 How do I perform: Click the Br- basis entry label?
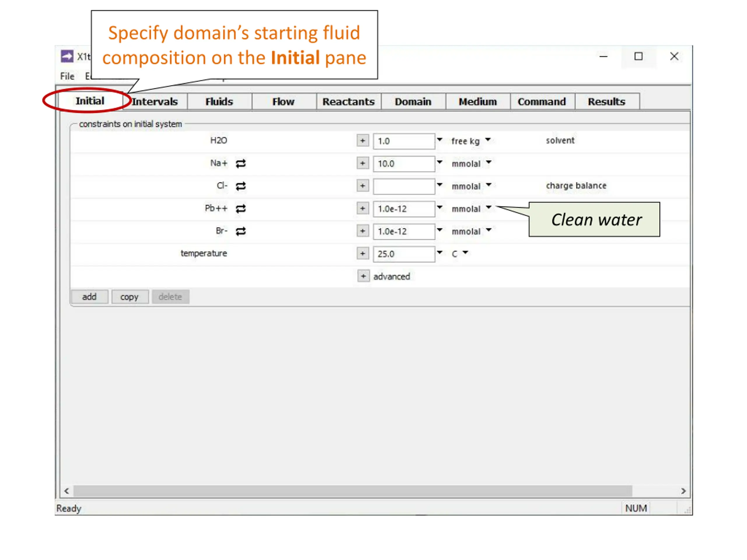[x=221, y=231]
